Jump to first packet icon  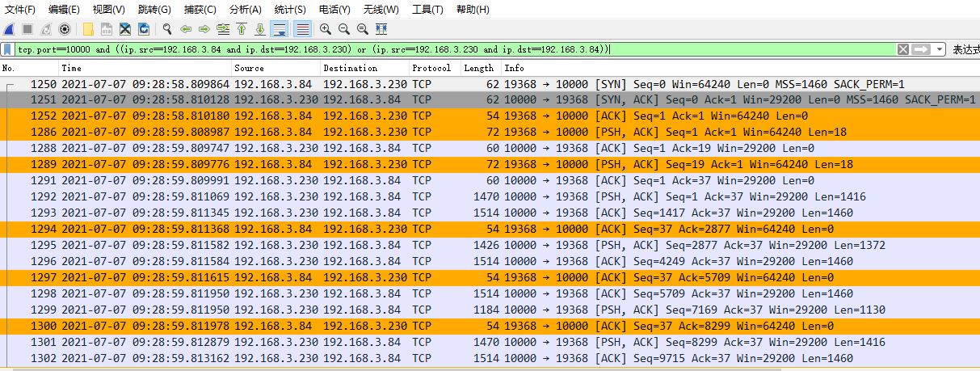[x=242, y=29]
